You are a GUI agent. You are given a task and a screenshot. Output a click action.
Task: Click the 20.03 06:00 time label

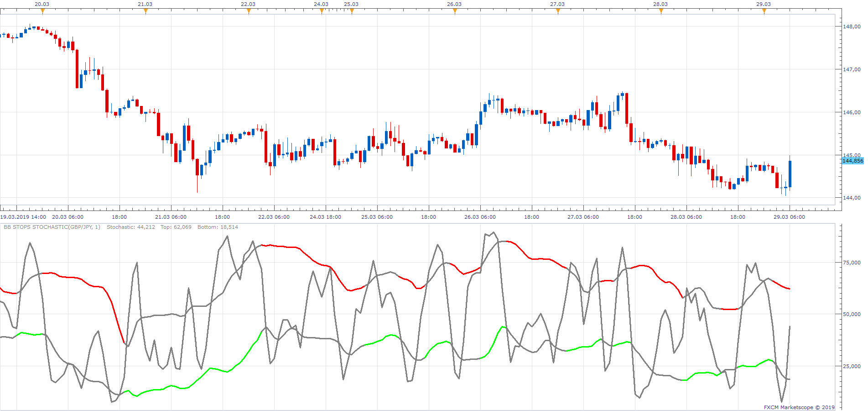[68, 217]
